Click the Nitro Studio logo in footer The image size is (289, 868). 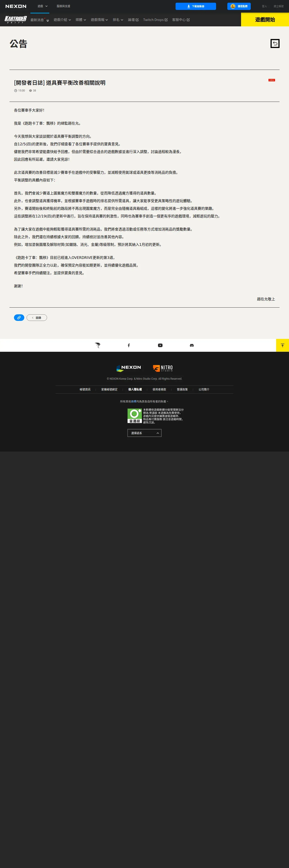point(163,368)
